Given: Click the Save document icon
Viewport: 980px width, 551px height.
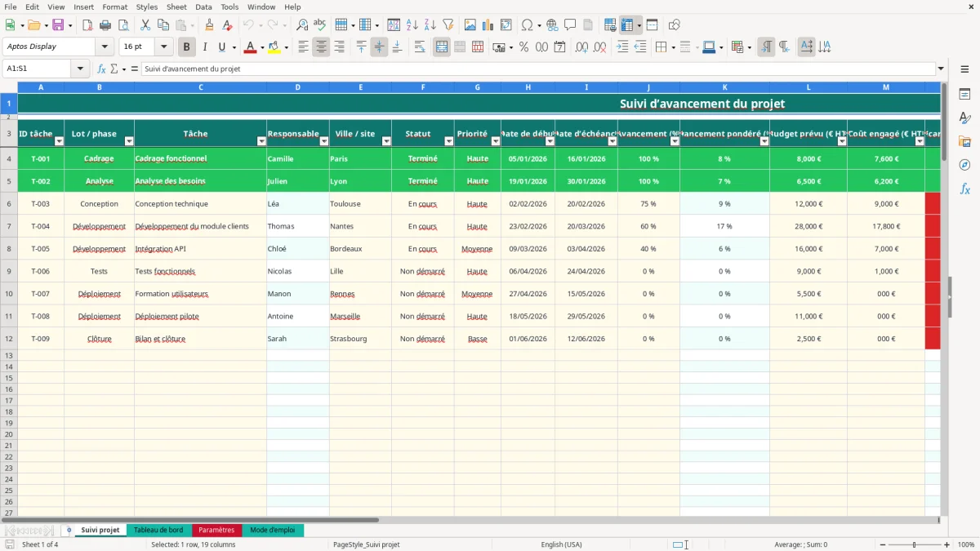Looking at the screenshot, I should (58, 24).
